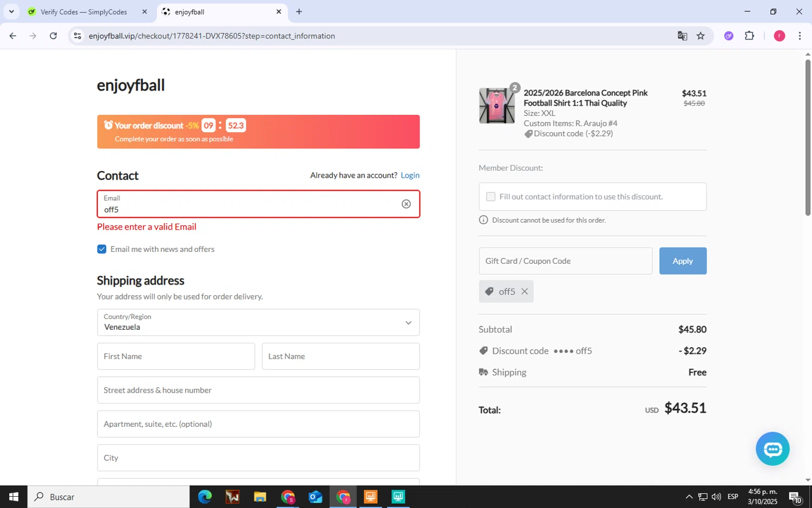
Task: Open Microsoft Edge from taskbar
Action: (205, 497)
